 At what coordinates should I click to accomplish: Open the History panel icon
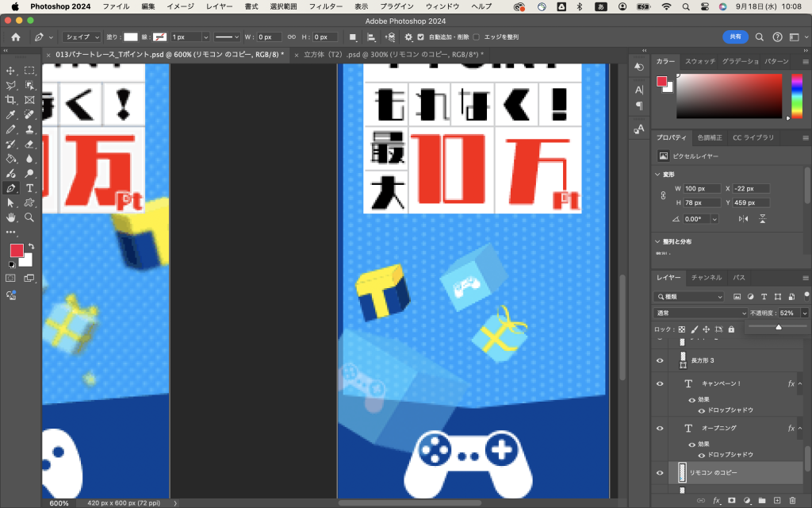pos(639,67)
